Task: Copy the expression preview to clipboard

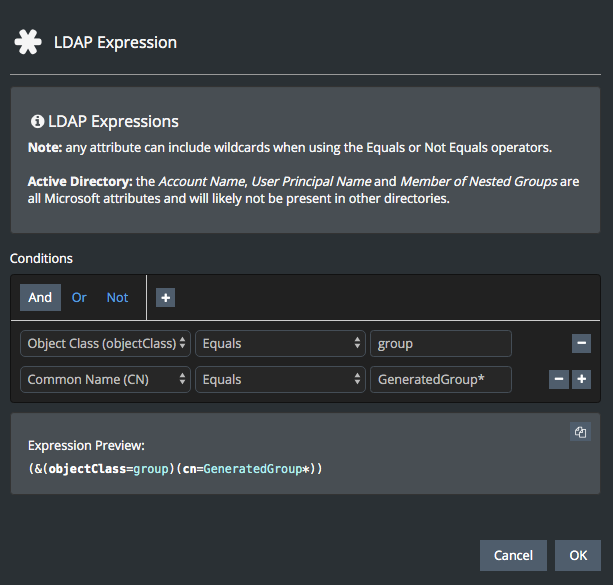Action: pyautogui.click(x=580, y=432)
